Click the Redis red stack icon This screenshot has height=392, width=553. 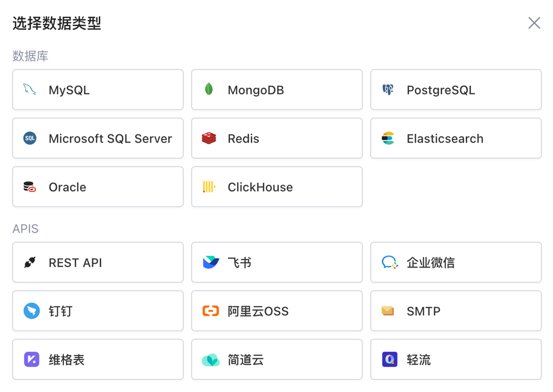209,138
